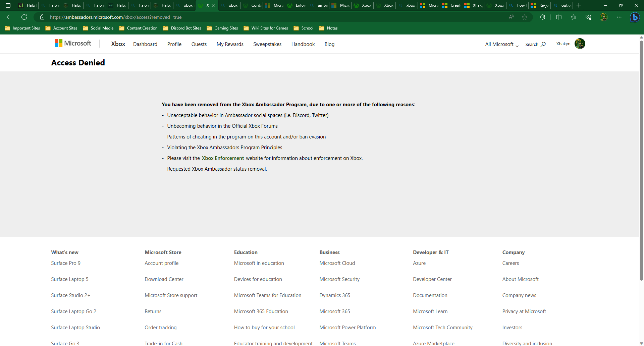Open the tab actions menu icon

tap(8, 5)
